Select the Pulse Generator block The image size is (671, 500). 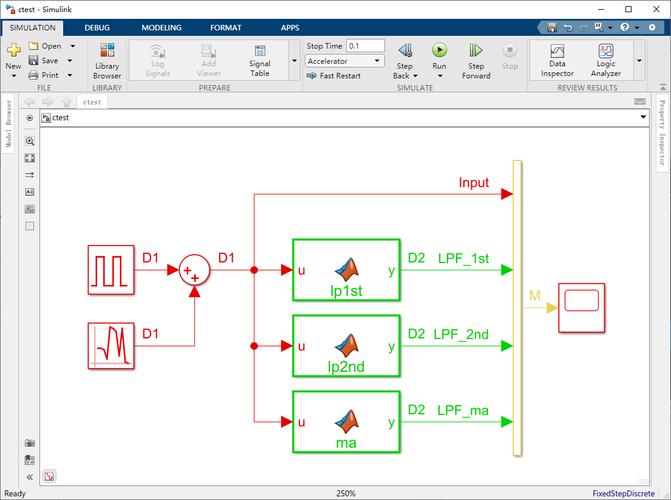click(111, 270)
